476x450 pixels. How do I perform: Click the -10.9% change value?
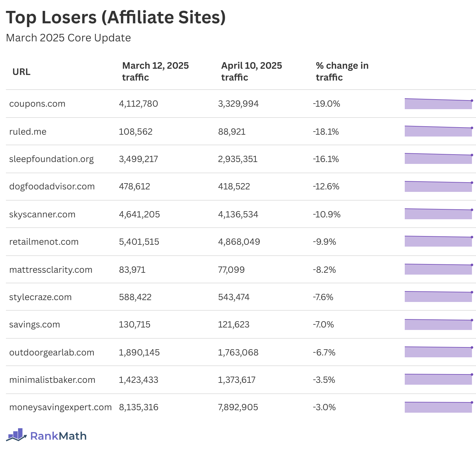tap(327, 215)
